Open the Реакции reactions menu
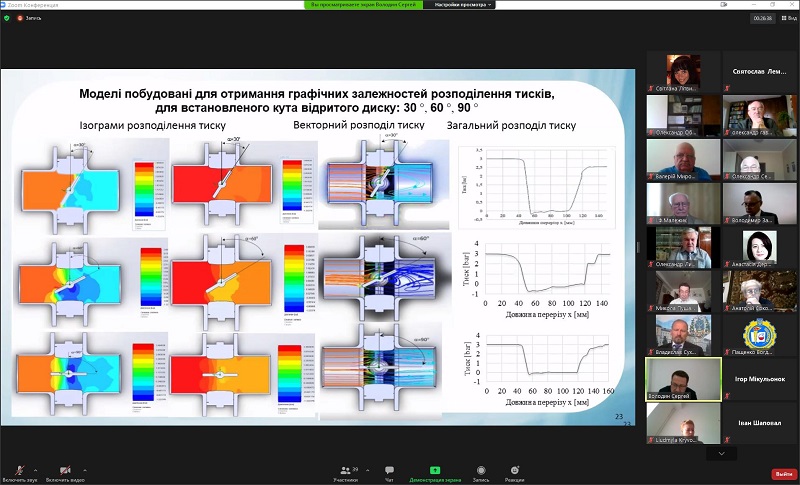The image size is (800, 485). coord(514,473)
